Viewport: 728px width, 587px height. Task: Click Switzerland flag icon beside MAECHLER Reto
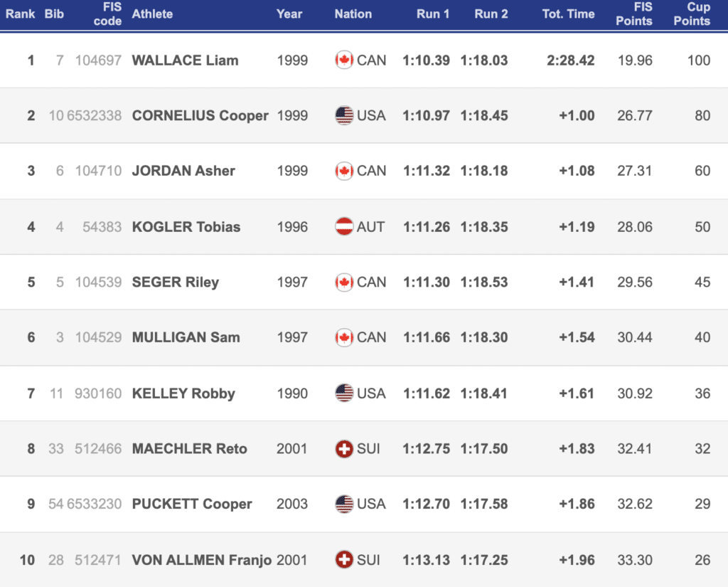344,449
